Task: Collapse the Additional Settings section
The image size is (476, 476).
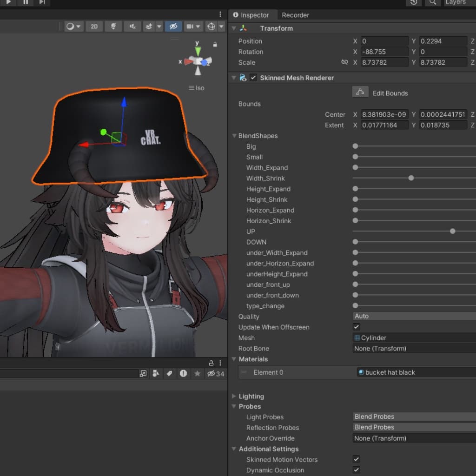Action: coord(234,449)
